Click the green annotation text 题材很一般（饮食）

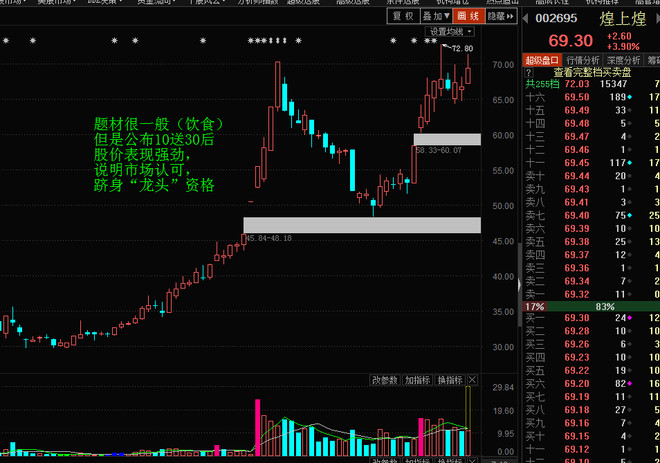coord(158,124)
